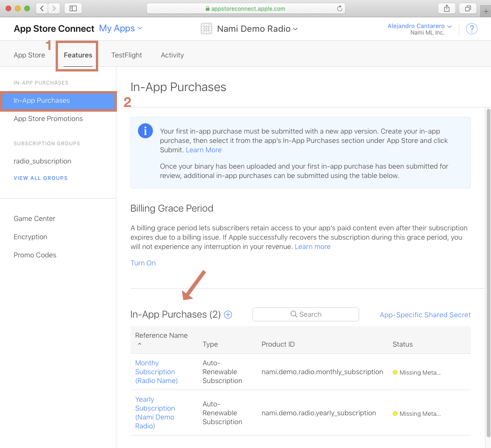Open the TestFlight tab
The width and height of the screenshot is (491, 448).
[127, 55]
